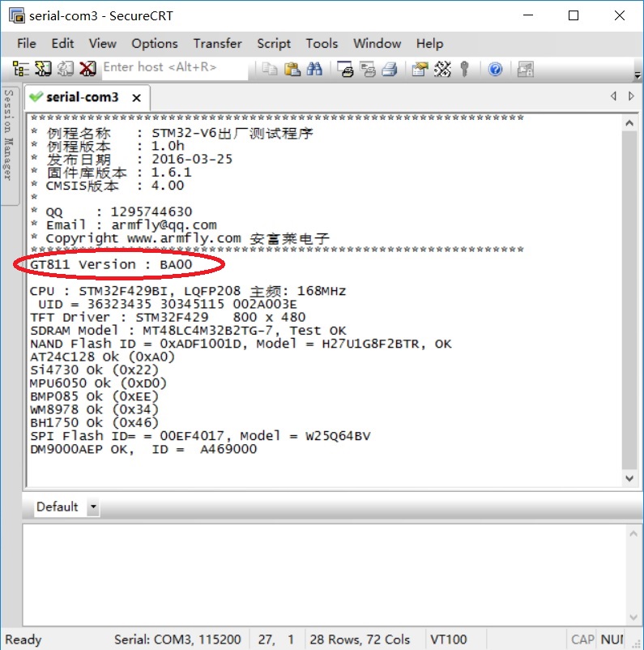Image resolution: width=644 pixels, height=650 pixels.
Task: Click the Copy toolbar icon
Action: [270, 69]
